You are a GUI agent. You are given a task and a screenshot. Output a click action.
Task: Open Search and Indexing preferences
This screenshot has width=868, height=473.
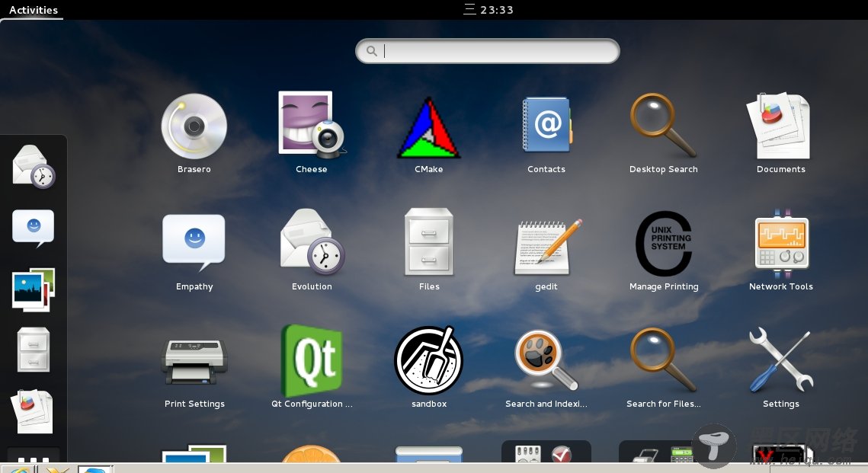[x=546, y=360]
